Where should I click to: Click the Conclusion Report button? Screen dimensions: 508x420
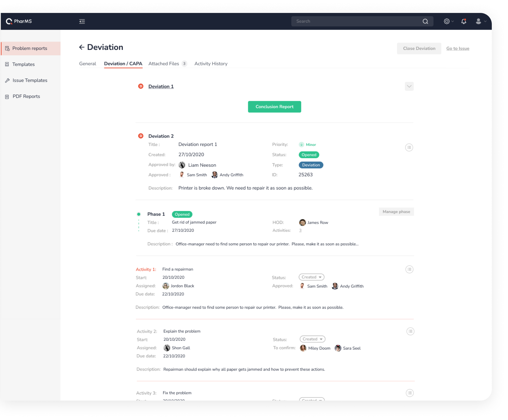(274, 107)
